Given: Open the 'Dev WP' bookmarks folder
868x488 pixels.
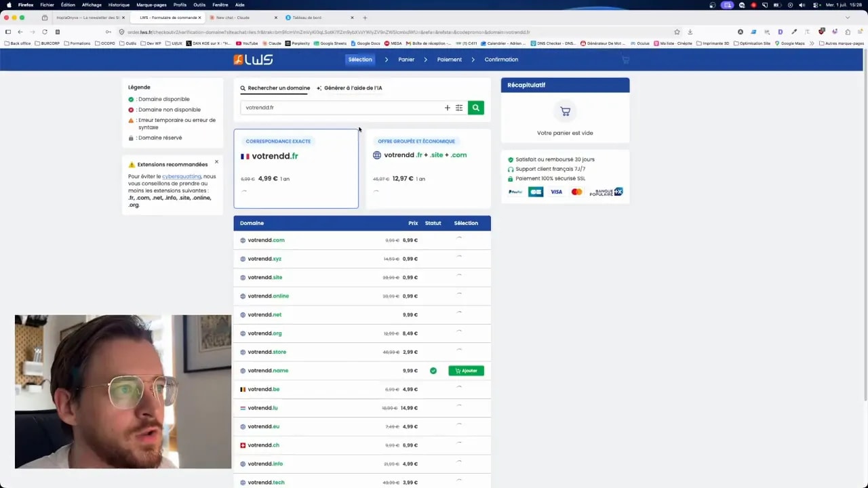Looking at the screenshot, I should pyautogui.click(x=151, y=43).
